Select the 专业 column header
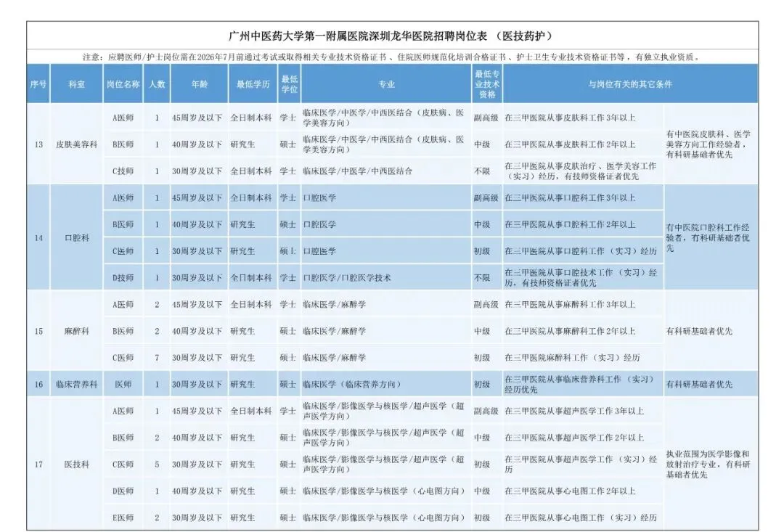The width and height of the screenshot is (784, 532). tap(386, 84)
